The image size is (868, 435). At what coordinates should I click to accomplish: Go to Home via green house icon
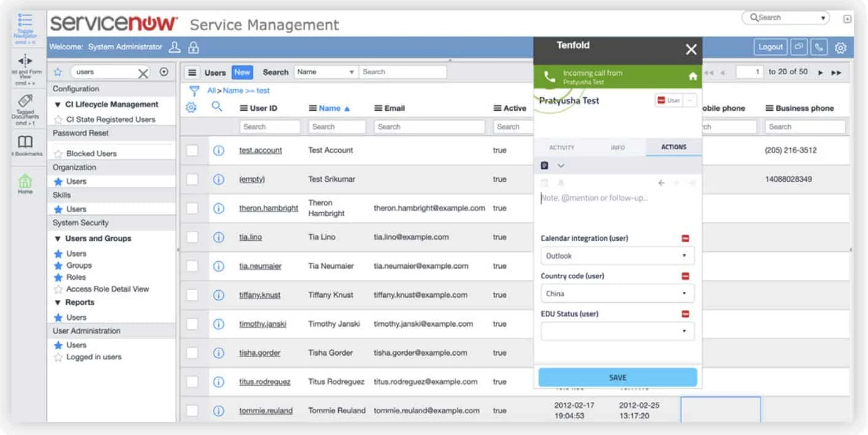coord(25,181)
